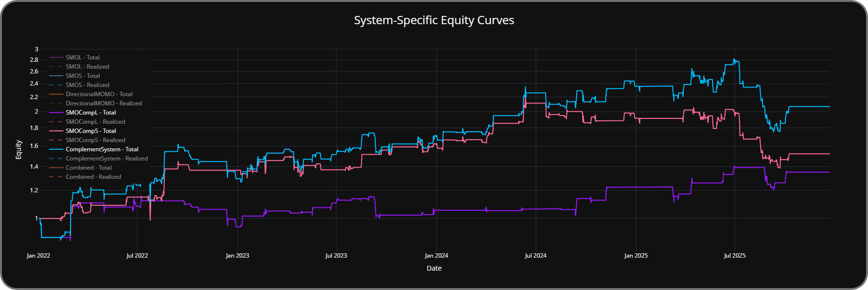This screenshot has height=290, width=868.
Task: Click the Jan 2023 x-axis tick label
Action: [237, 256]
